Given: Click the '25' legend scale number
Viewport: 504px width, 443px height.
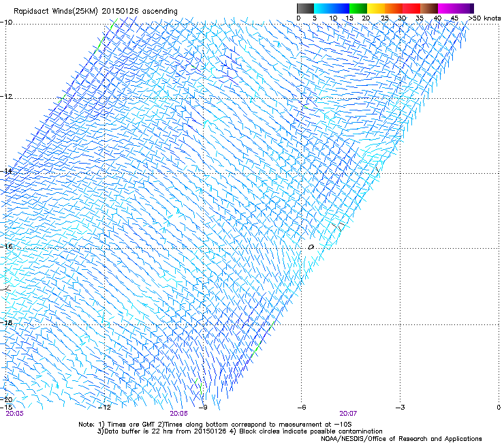Looking at the screenshot, I should (x=385, y=18).
